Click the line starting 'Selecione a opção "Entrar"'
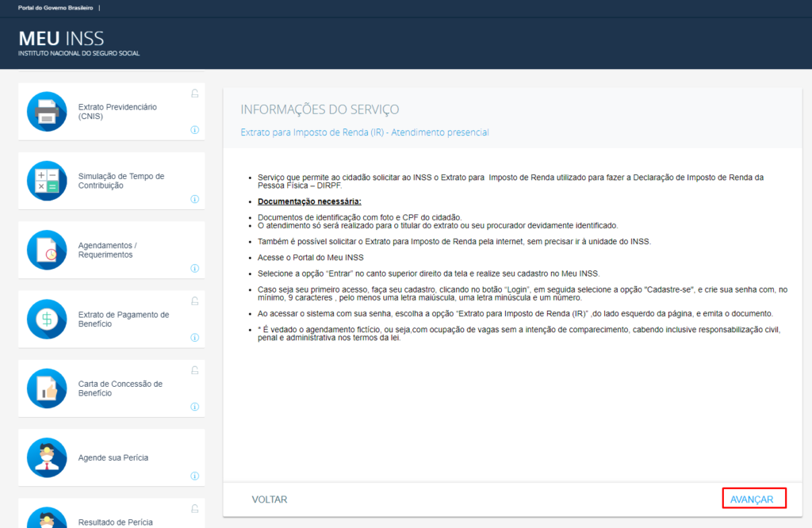Screen dimensions: 812x528 [428, 274]
